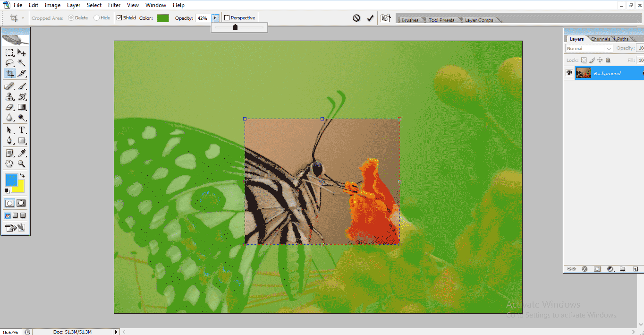Switch to Quick Mask mode
The width and height of the screenshot is (644, 335).
(x=22, y=203)
